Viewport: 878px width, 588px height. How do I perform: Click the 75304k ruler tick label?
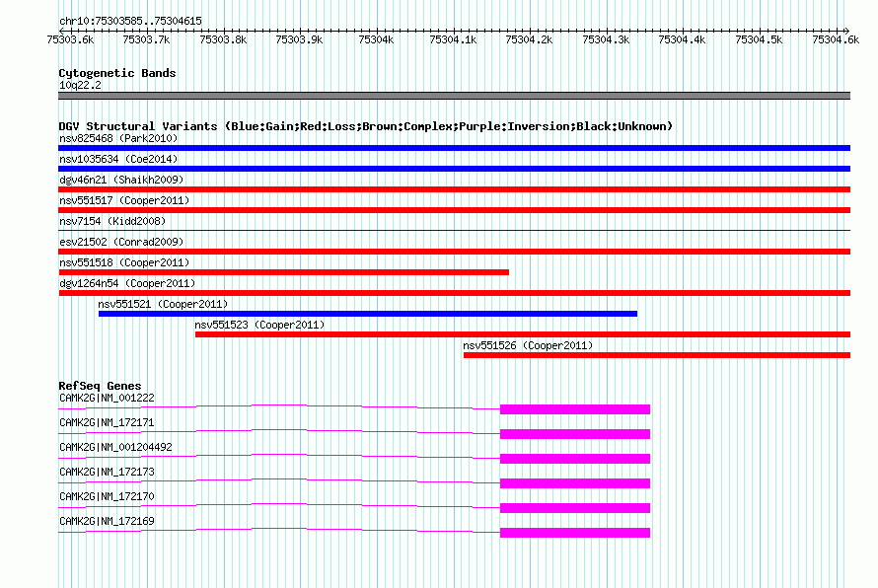[376, 39]
